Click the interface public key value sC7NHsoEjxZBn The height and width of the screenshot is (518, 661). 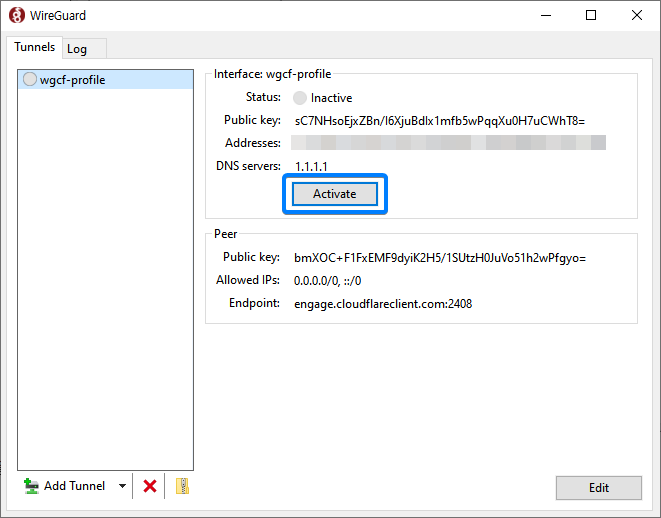tap(440, 121)
